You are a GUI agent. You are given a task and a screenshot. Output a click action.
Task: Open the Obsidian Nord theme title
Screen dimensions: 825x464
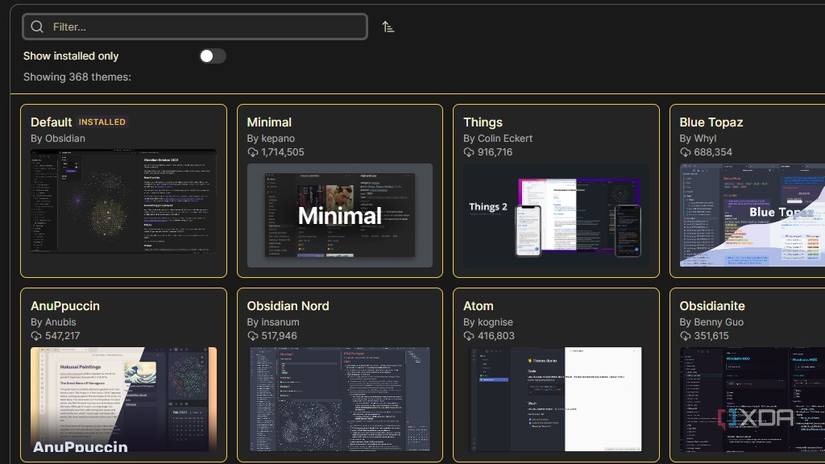pos(288,306)
